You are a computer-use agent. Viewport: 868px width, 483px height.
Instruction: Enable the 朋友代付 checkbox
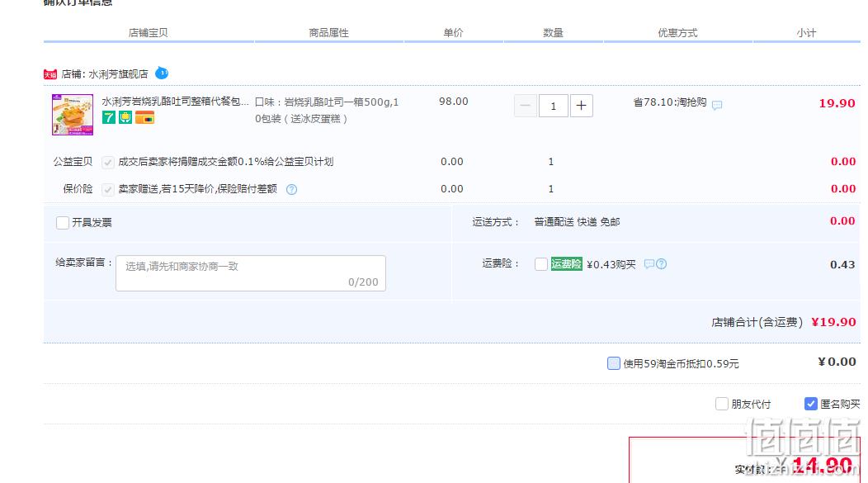coord(722,404)
